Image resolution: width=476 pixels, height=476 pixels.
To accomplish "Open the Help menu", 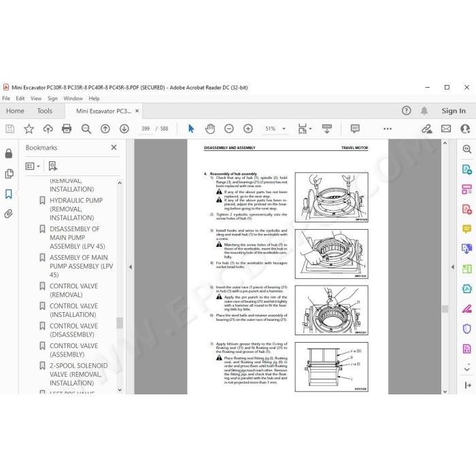I will (94, 99).
